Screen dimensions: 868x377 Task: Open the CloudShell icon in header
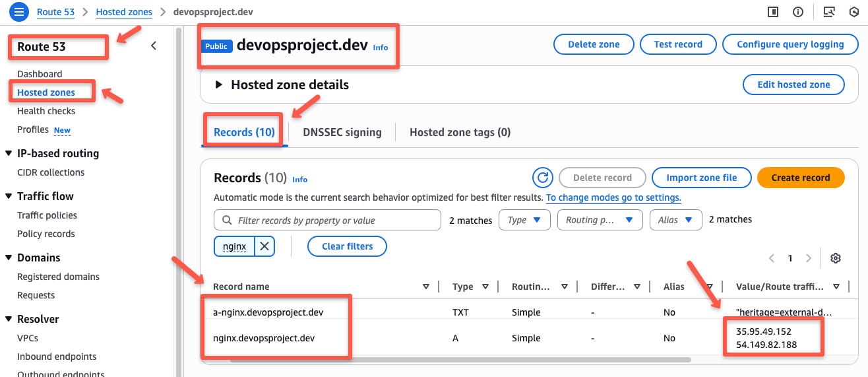pyautogui.click(x=829, y=12)
